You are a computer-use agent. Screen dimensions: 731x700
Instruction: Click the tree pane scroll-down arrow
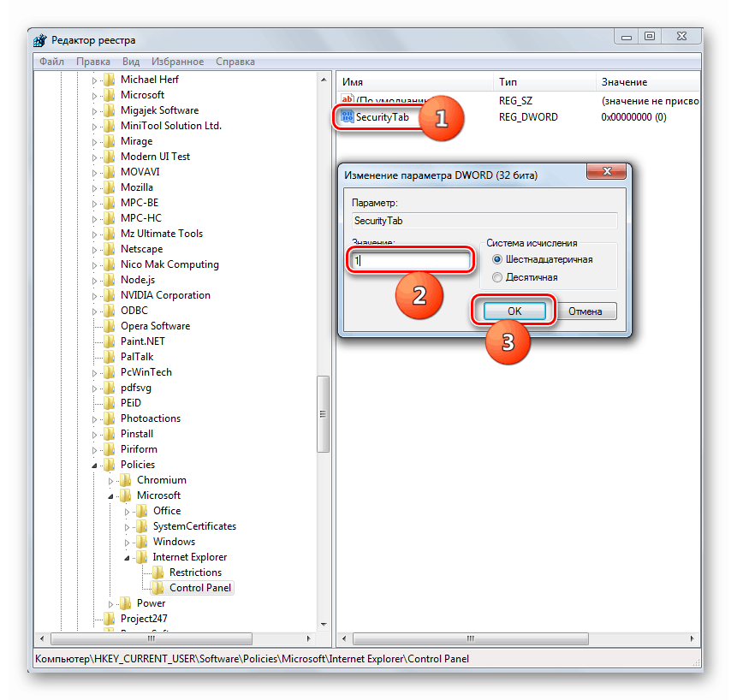pyautogui.click(x=323, y=624)
